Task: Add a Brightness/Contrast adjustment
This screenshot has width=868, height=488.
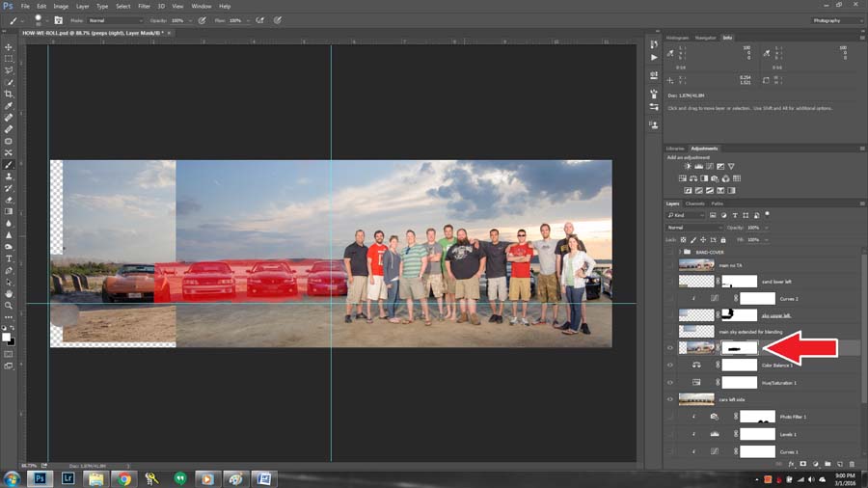Action: click(688, 166)
